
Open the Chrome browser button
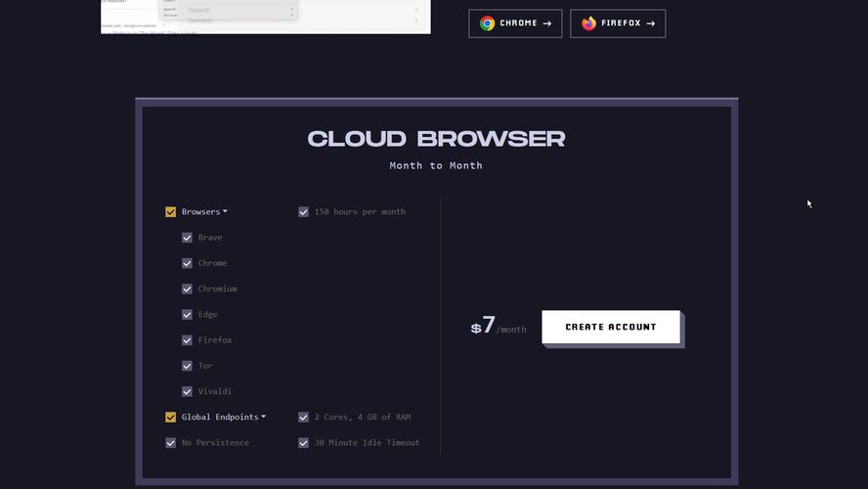coord(515,23)
